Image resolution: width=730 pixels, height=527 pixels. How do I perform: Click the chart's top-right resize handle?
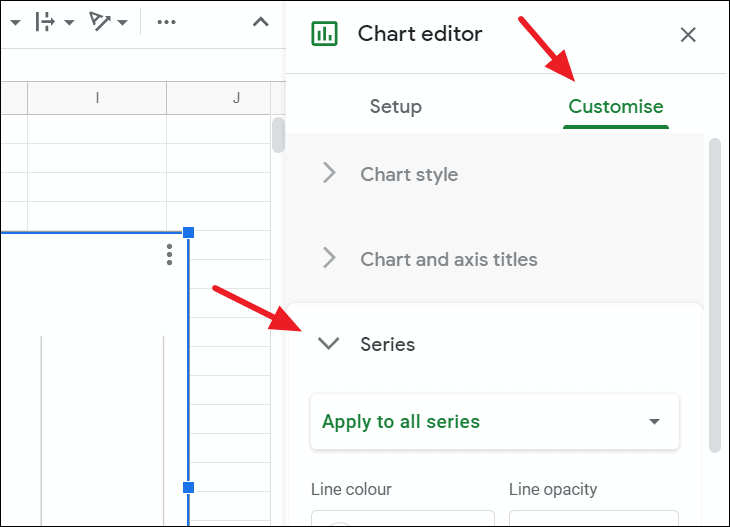188,232
